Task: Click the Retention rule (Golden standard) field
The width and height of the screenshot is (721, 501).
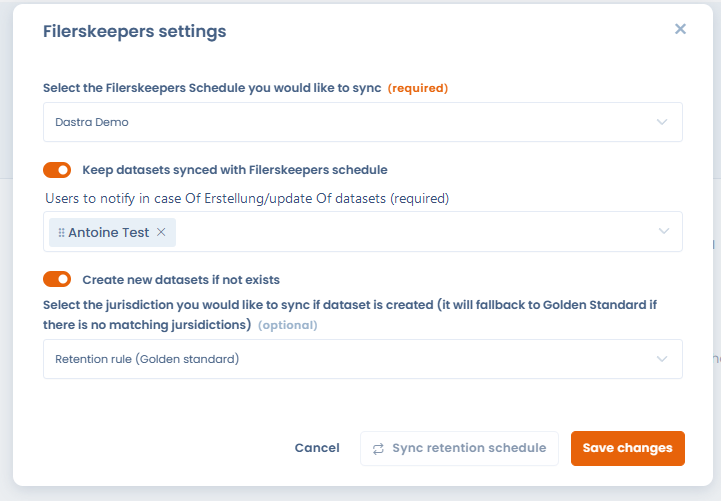Action: [363, 359]
